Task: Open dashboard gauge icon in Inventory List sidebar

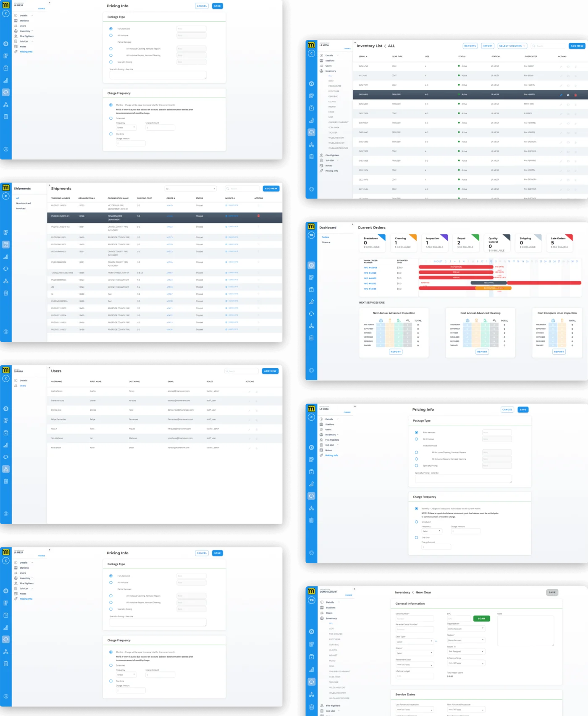Action: (x=311, y=84)
